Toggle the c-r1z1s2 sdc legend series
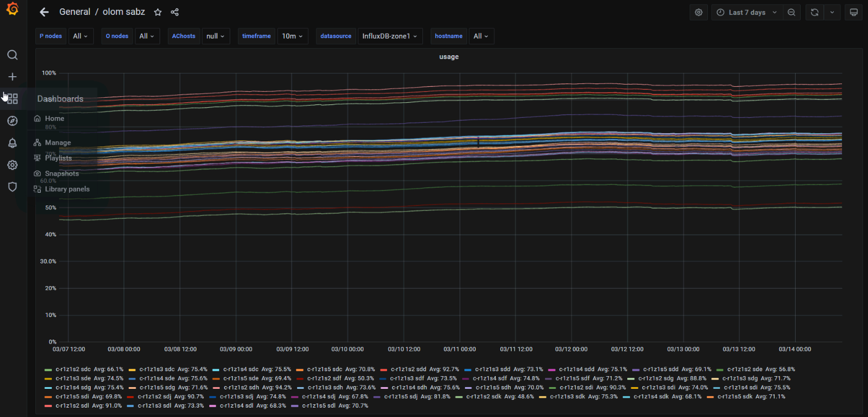The image size is (868, 417). click(73, 370)
